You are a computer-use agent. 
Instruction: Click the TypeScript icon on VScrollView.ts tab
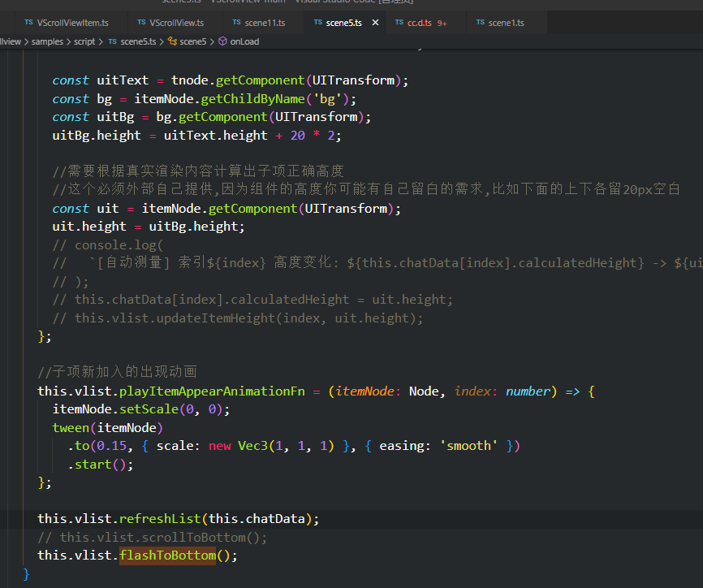142,23
